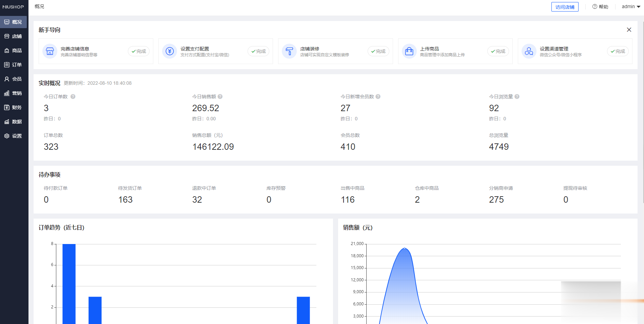Open the 商品 products sidebar menu
Viewport: 644px width, 324px height.
(x=14, y=50)
